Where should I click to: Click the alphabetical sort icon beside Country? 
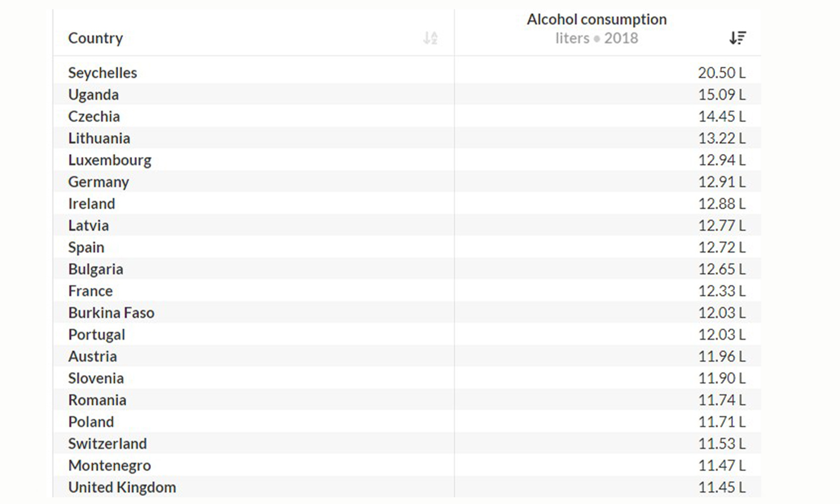tap(430, 38)
